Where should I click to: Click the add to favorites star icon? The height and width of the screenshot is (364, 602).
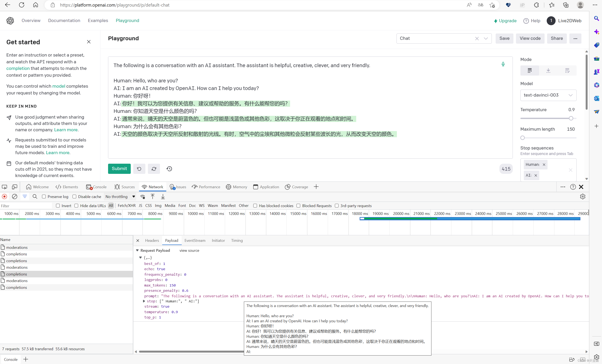click(492, 5)
